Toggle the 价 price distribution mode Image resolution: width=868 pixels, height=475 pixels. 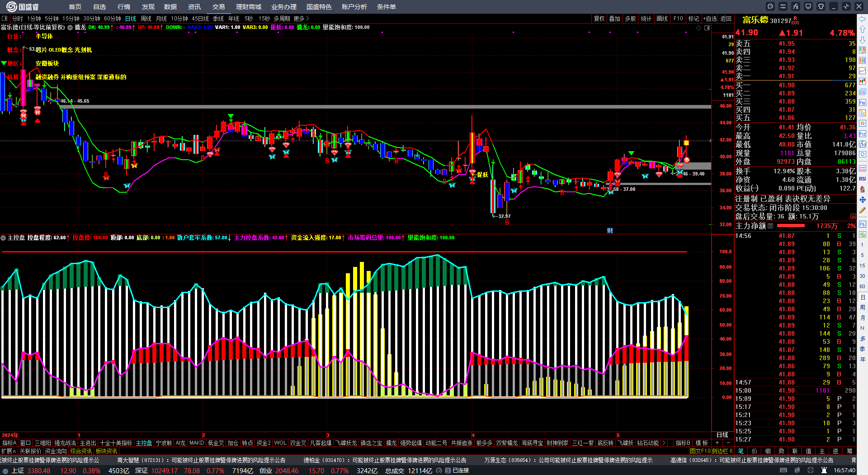coord(754,451)
